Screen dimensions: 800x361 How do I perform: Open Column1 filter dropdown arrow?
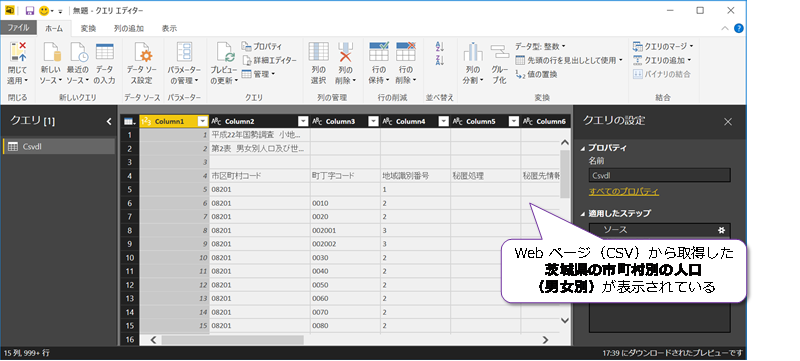[x=203, y=121]
